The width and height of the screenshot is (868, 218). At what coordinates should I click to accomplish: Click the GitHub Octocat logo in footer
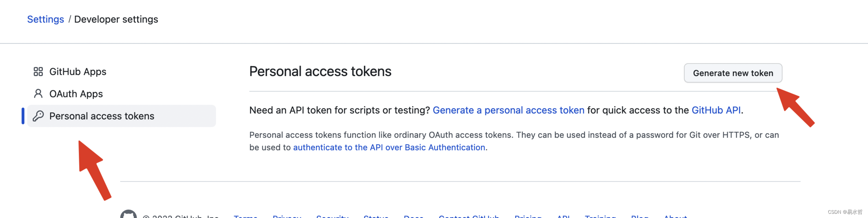[128, 214]
